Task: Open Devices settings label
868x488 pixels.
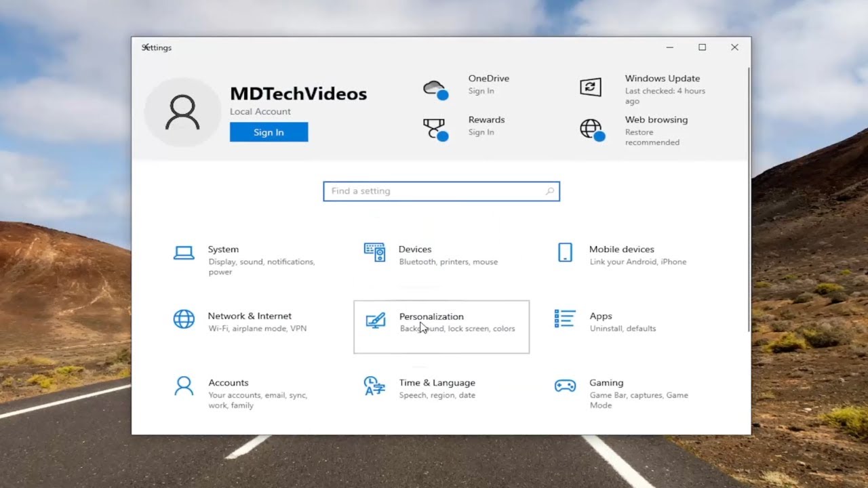Action: 415,249
